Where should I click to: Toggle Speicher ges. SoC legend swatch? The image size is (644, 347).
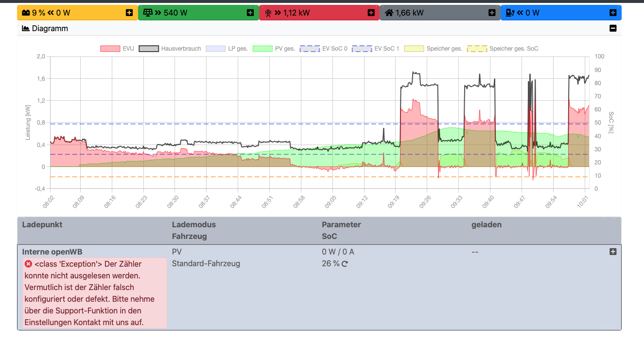477,49
